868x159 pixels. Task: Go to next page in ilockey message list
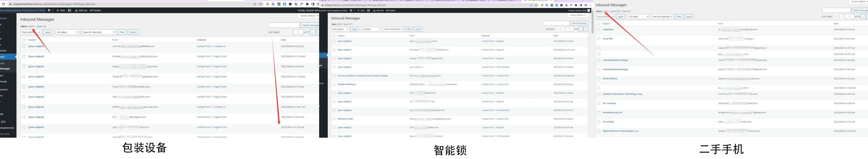pos(581,29)
